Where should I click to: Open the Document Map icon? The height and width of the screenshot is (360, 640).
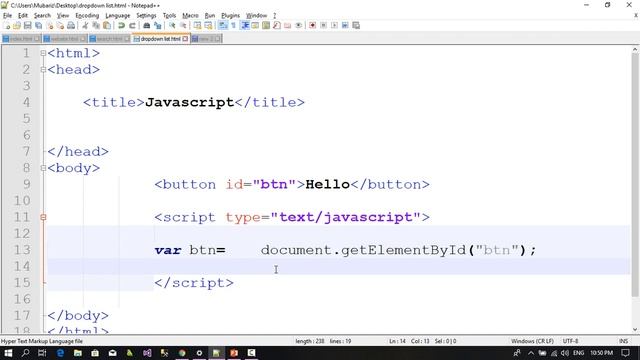pos(266,26)
